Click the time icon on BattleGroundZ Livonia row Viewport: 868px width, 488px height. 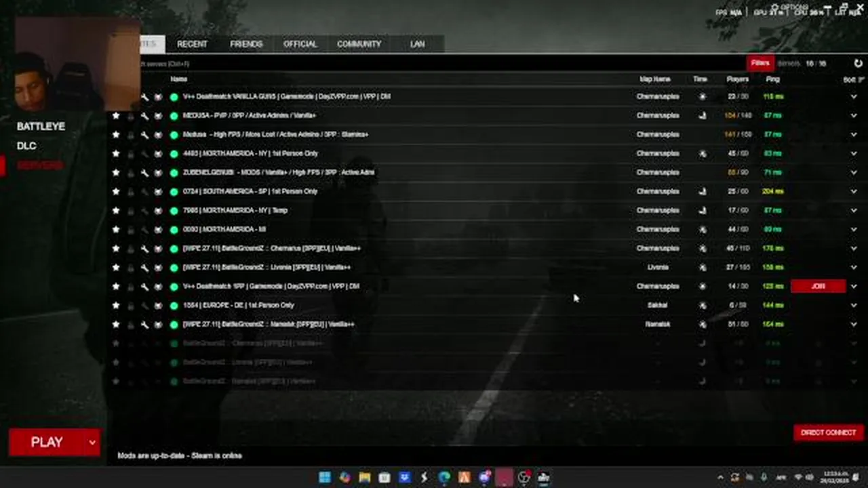pyautogui.click(x=702, y=268)
